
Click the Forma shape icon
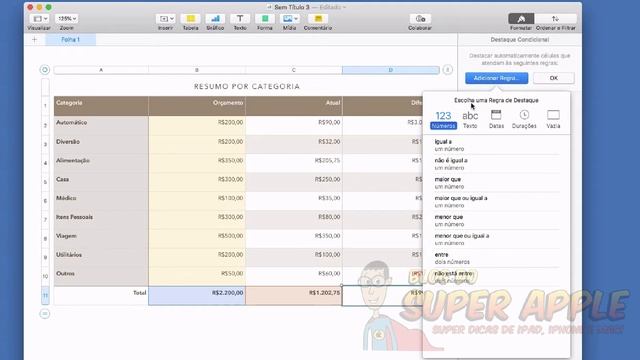264,19
